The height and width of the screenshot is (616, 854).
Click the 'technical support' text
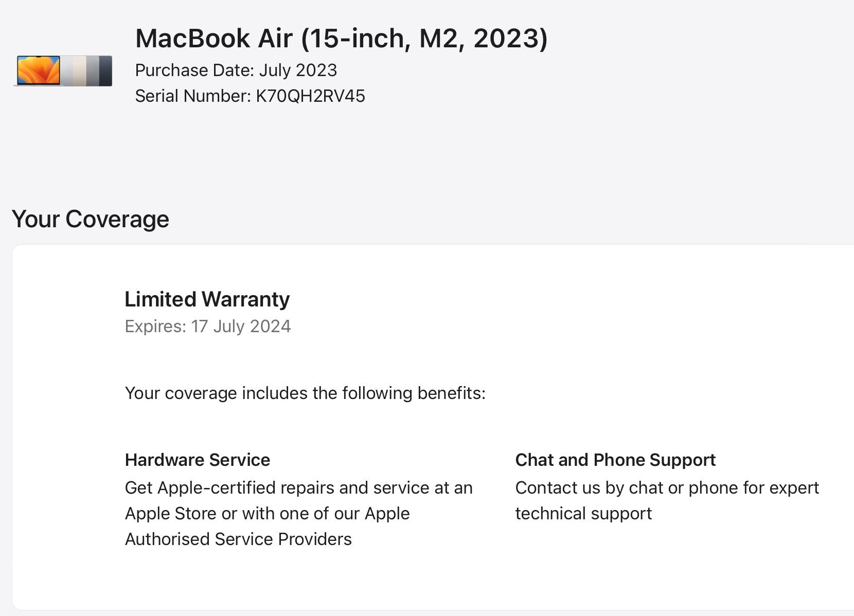pos(583,513)
